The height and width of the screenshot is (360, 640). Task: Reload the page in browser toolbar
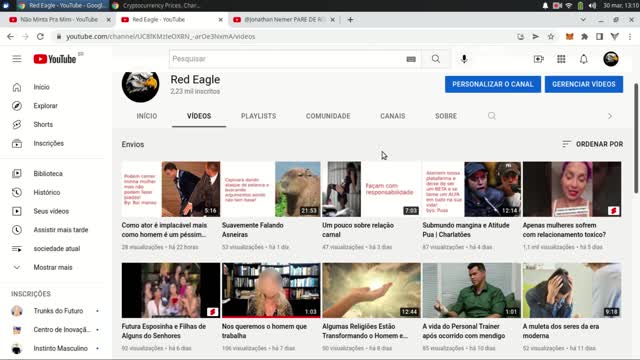tap(40, 36)
